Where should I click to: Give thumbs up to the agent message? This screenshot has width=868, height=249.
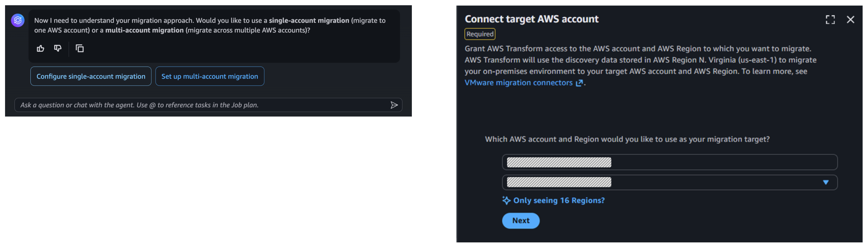[40, 49]
